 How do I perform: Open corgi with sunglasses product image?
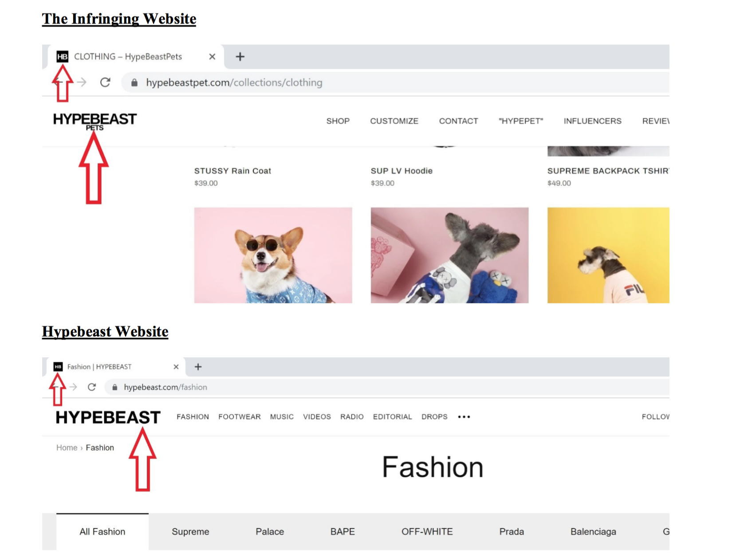click(273, 255)
